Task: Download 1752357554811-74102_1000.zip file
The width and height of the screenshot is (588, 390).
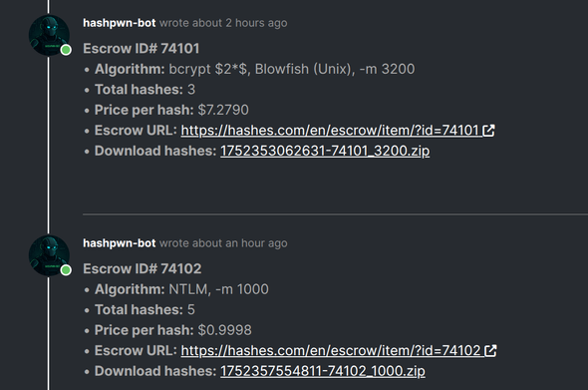Action: (x=323, y=371)
